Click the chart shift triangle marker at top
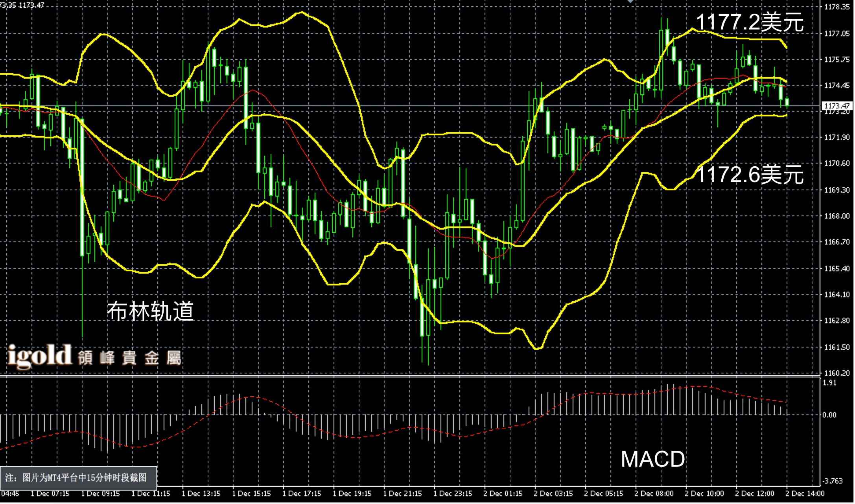The width and height of the screenshot is (855, 504). click(630, 2)
